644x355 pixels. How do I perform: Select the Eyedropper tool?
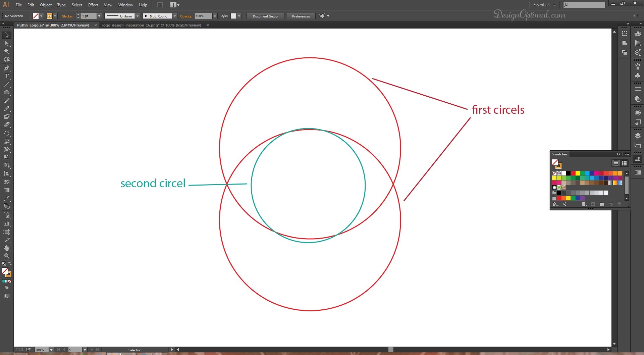pyautogui.click(x=7, y=198)
